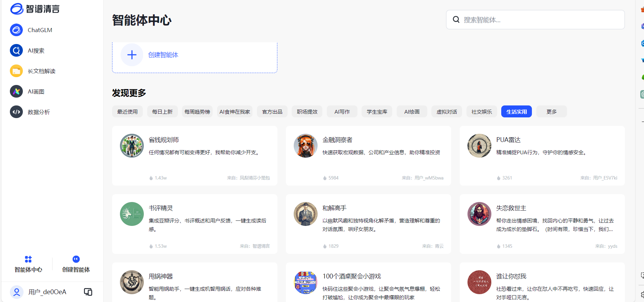Image resolution: width=644 pixels, height=302 pixels.
Task: Click the ChatGLM sidebar label
Action: (x=40, y=30)
